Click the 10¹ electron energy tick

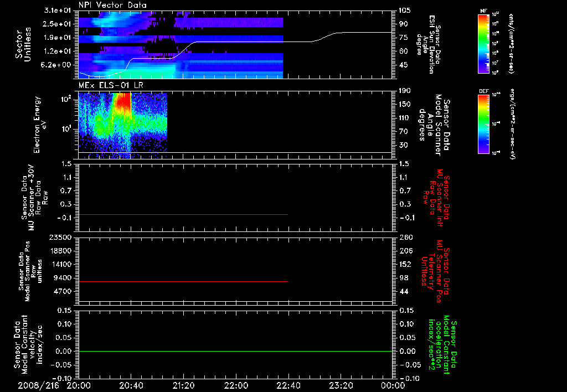click(67, 129)
